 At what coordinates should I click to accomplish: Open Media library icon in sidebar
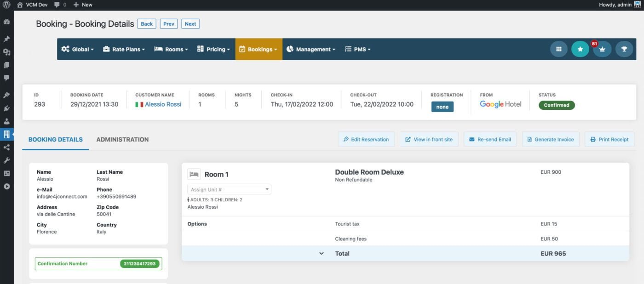6,52
